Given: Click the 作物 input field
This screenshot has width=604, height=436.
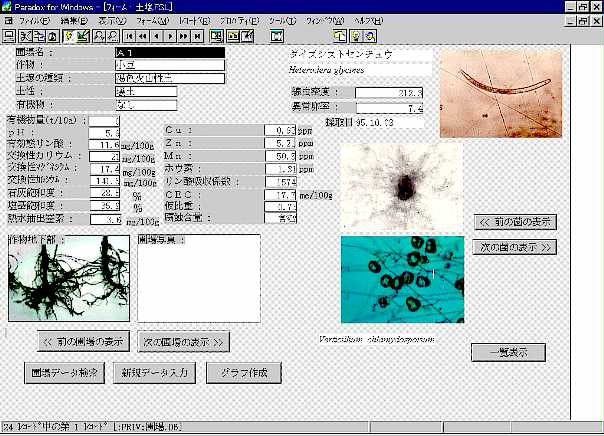Looking at the screenshot, I should pos(170,65).
